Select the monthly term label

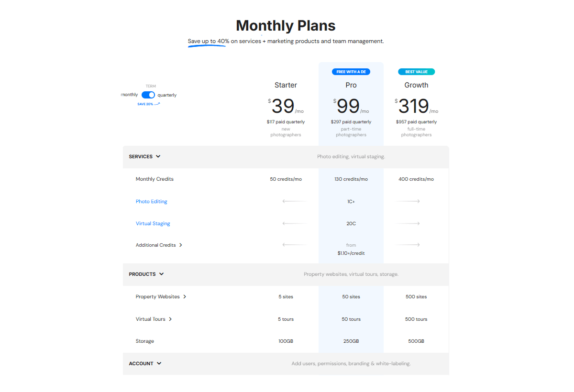pos(130,95)
